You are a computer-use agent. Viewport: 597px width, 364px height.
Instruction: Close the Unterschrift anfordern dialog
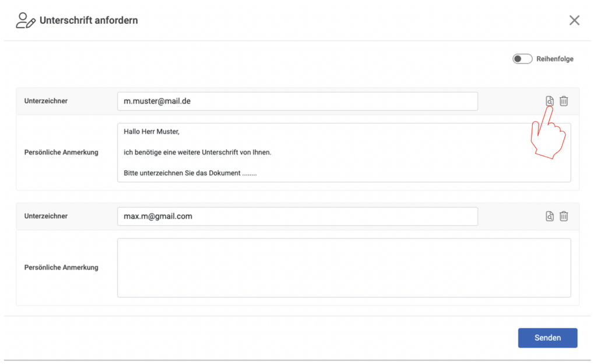tap(574, 20)
